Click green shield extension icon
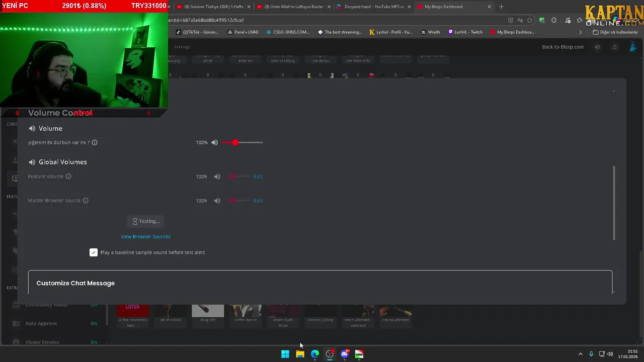Viewport: 644px width, 362px height. pyautogui.click(x=542, y=20)
